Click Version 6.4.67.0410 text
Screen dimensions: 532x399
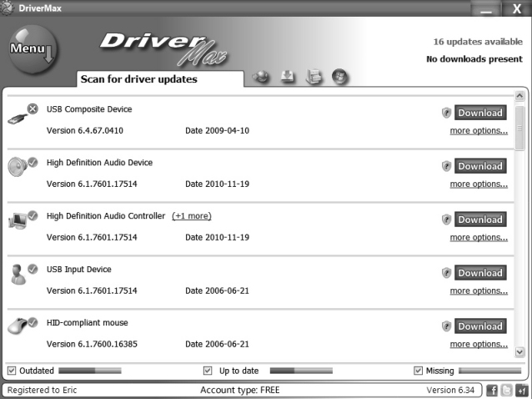click(x=85, y=131)
